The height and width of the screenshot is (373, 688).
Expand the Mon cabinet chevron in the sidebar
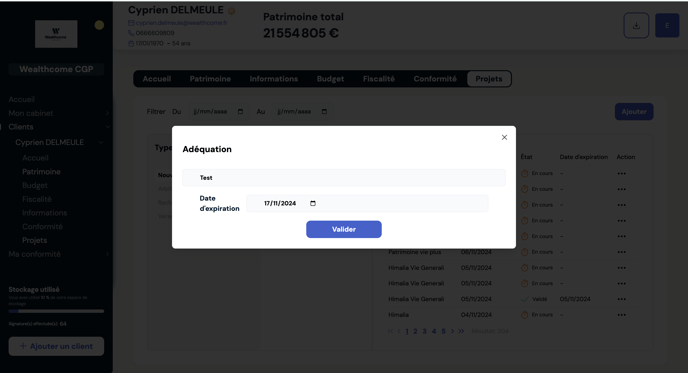[107, 113]
